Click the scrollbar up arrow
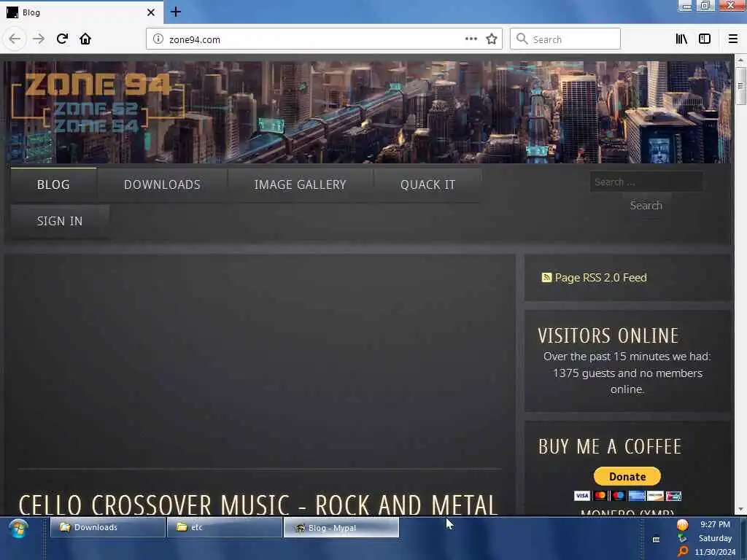This screenshot has height=560, width=747. click(x=740, y=61)
